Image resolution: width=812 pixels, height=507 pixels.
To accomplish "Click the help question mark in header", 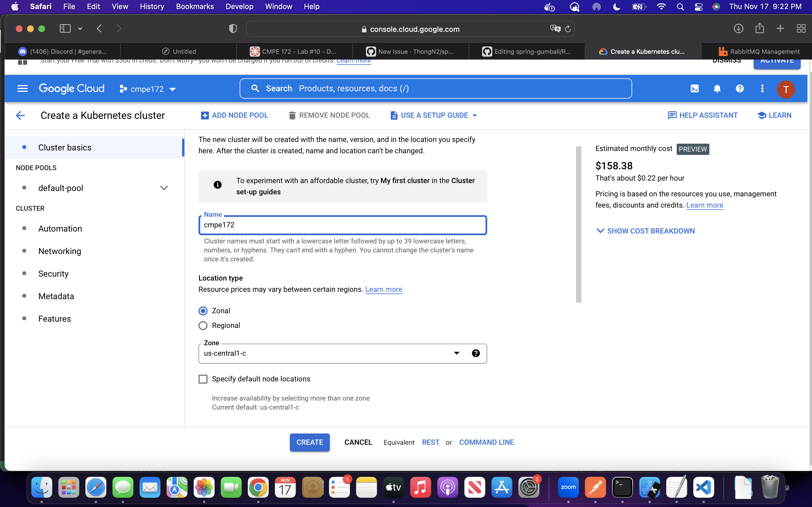I will 740,88.
